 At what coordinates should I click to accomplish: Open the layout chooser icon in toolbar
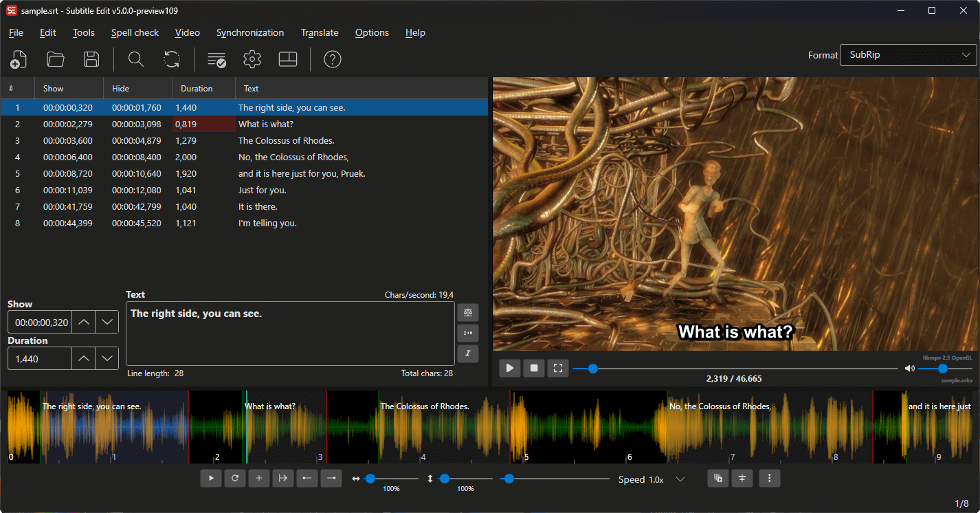click(x=288, y=60)
